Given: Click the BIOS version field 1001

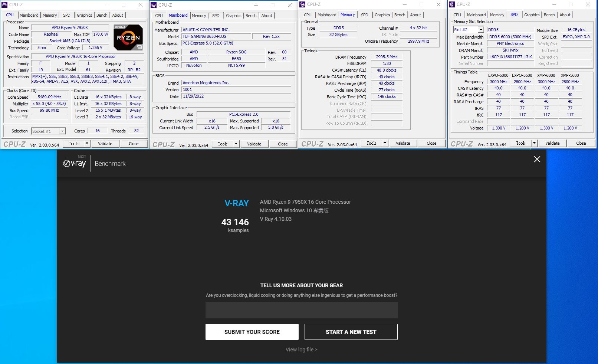Looking at the screenshot, I should click(236, 89).
